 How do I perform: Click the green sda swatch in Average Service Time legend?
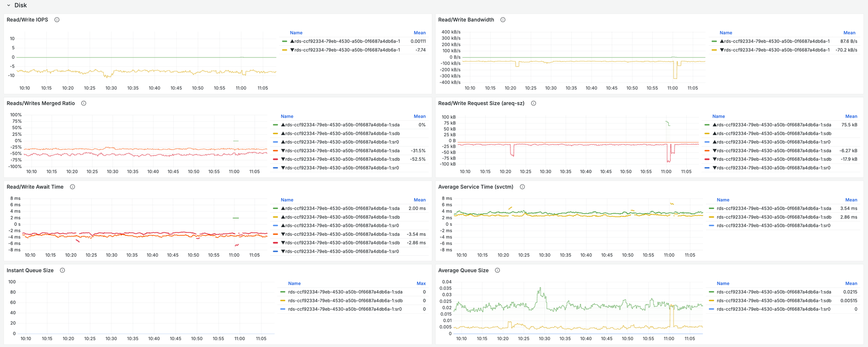pos(711,208)
